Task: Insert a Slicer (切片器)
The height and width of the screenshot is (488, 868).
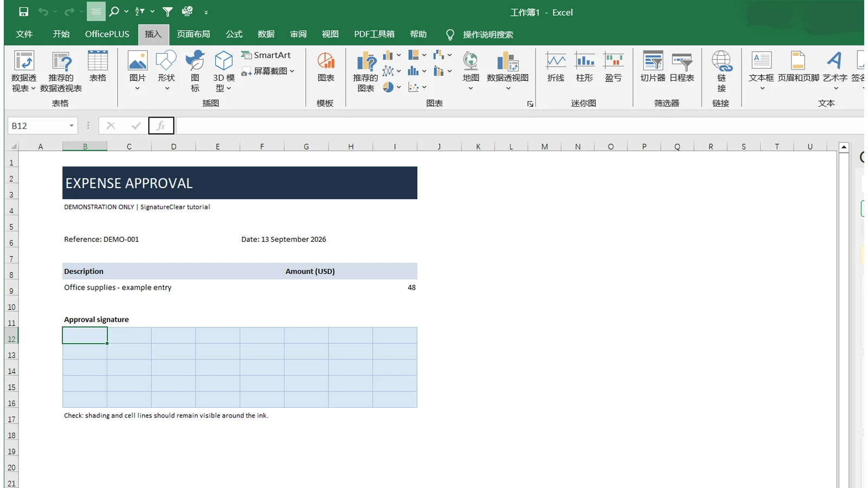Action: click(653, 67)
